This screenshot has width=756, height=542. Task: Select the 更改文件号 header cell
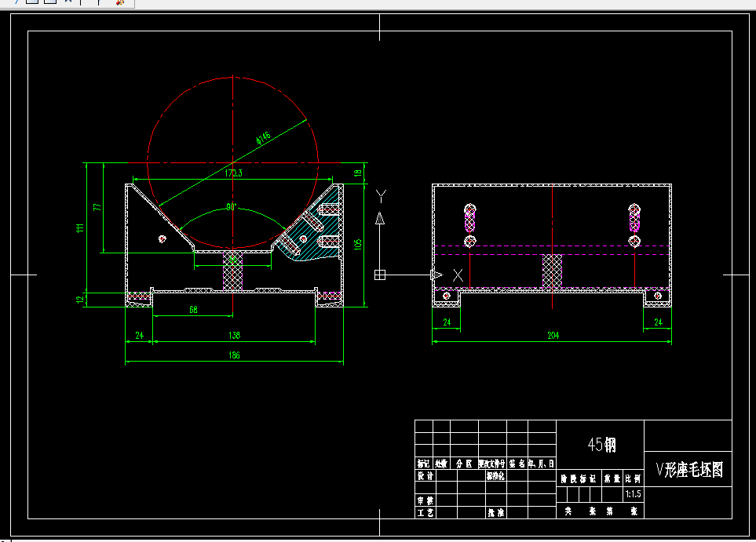tap(491, 464)
